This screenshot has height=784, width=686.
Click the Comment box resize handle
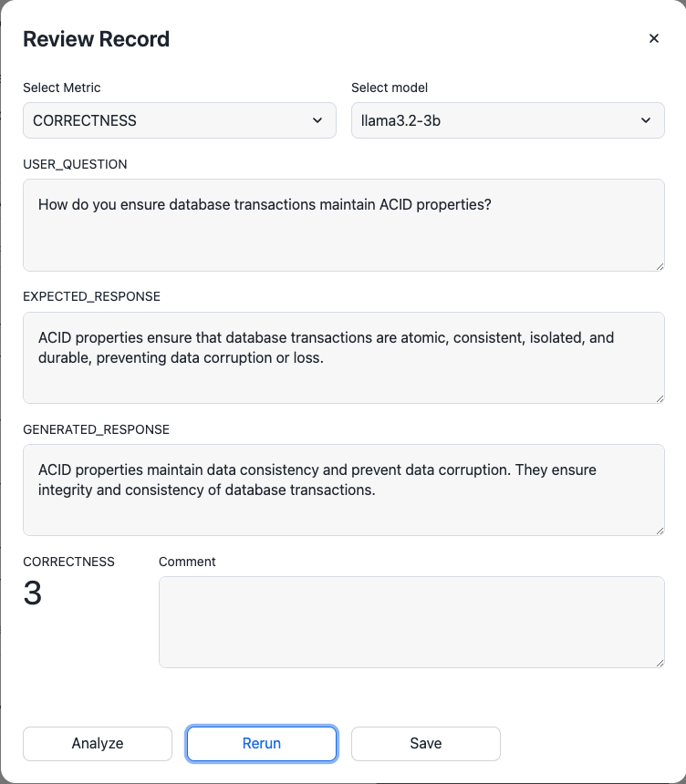(659, 662)
